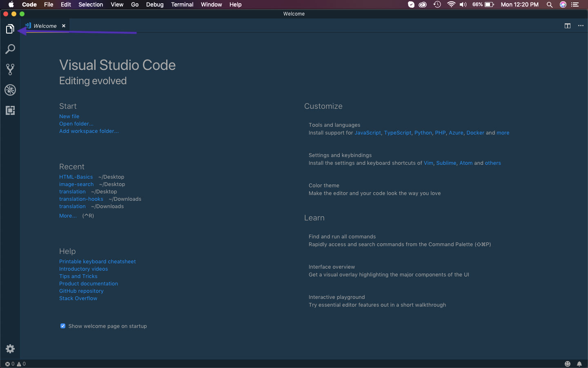Open recent folder HTML-Basics

[76, 177]
